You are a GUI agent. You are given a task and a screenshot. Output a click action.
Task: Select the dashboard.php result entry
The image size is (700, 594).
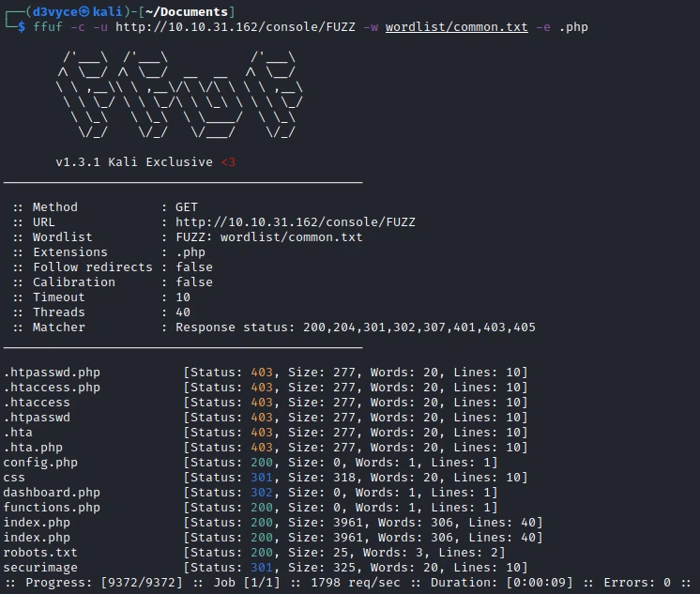pyautogui.click(x=52, y=493)
